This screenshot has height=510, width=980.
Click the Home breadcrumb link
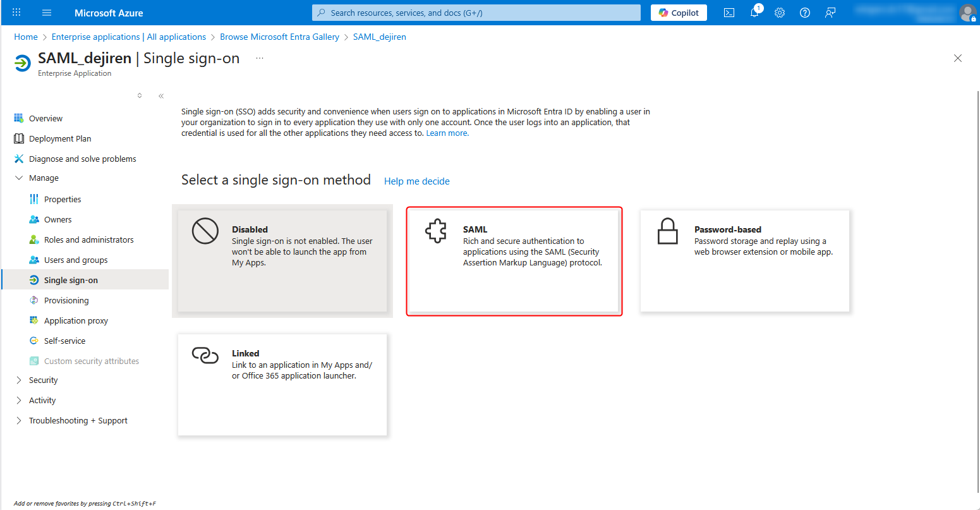tap(26, 37)
